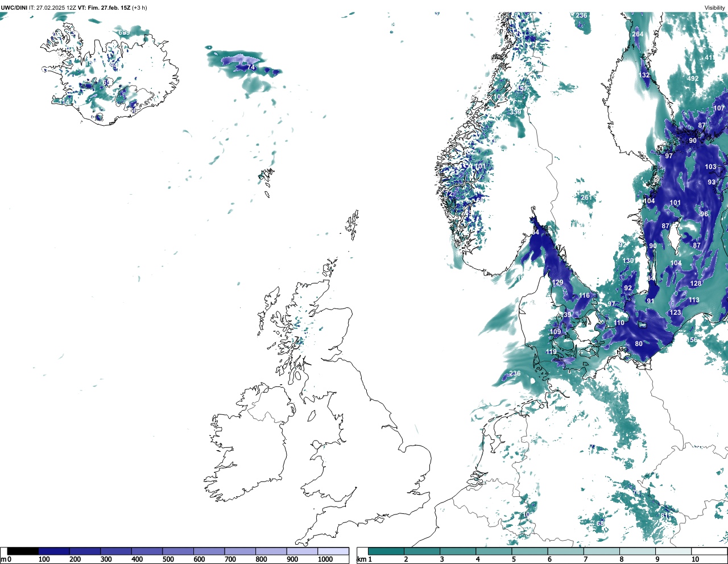Click the "UWC/DINI" model label in header

(14, 7)
